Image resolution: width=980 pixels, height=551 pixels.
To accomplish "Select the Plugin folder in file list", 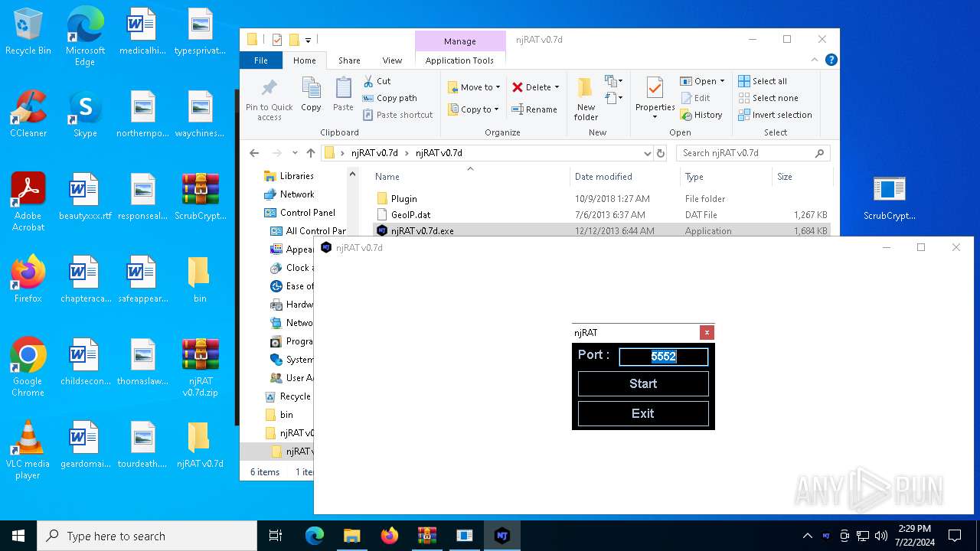I will [601, 199].
